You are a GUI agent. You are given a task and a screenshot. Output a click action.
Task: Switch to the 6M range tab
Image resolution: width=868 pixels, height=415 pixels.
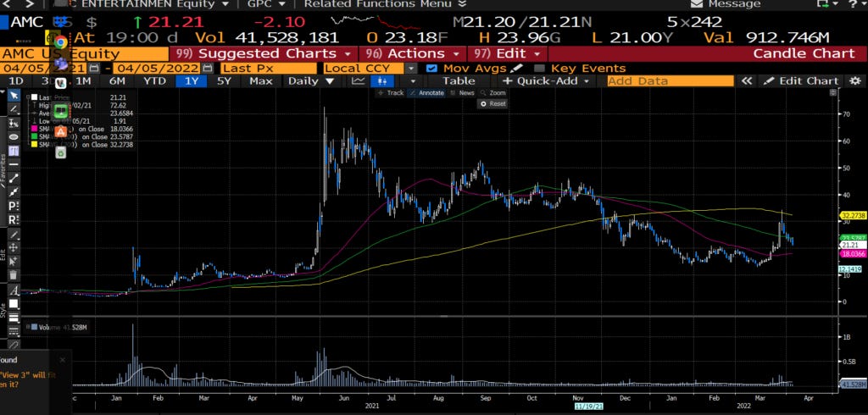117,80
